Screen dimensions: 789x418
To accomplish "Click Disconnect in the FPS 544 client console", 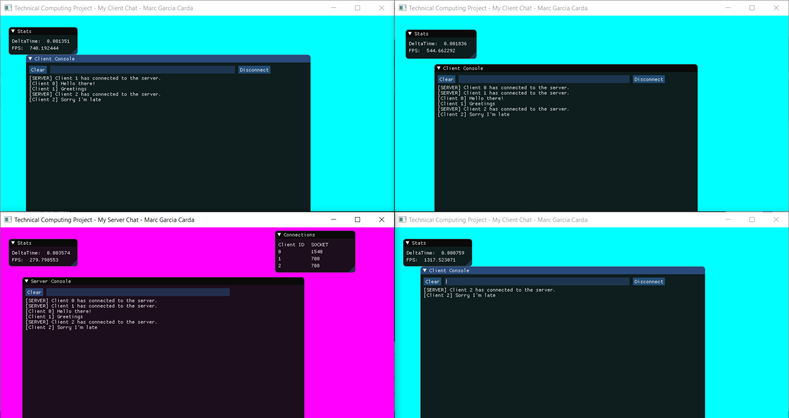I will (x=649, y=79).
